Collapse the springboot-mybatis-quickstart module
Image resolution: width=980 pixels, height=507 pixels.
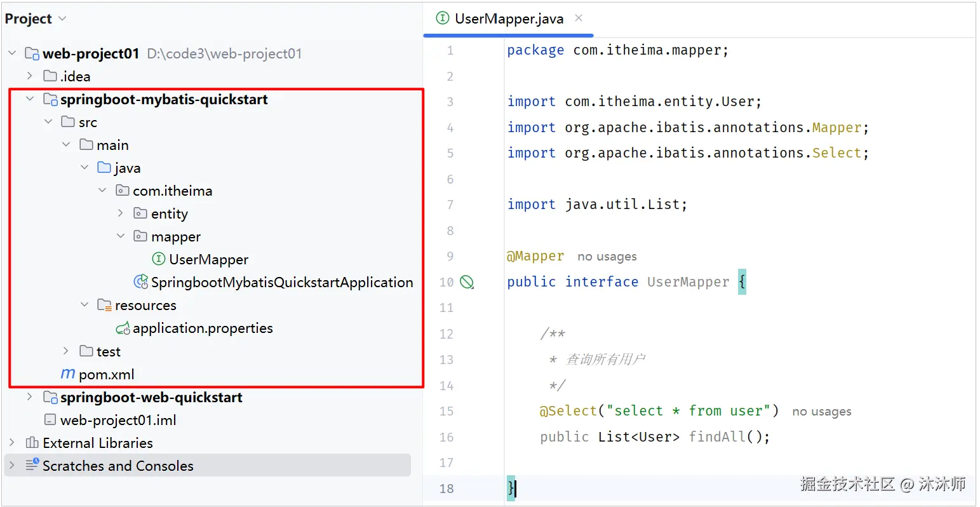point(30,99)
